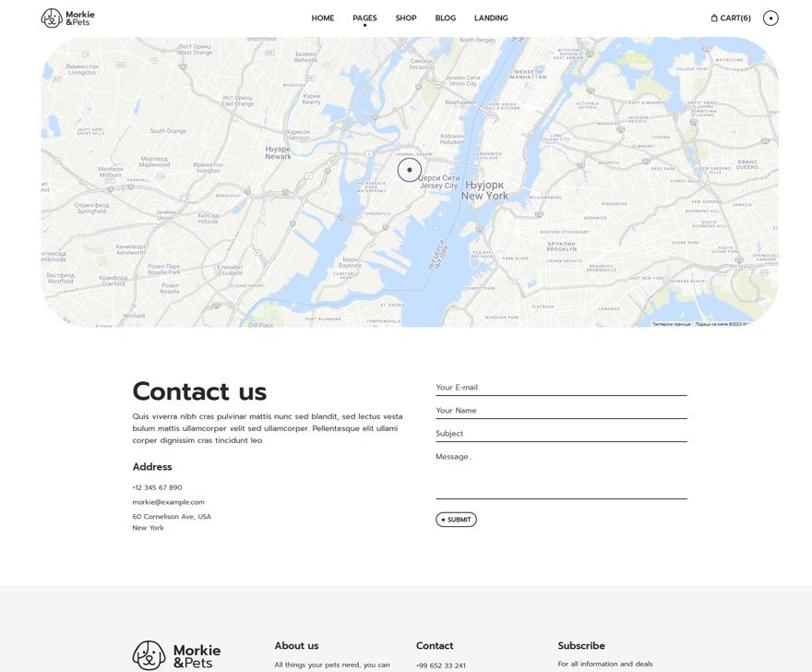Open the Landing menu item
The width and height of the screenshot is (812, 672).
[x=491, y=18]
